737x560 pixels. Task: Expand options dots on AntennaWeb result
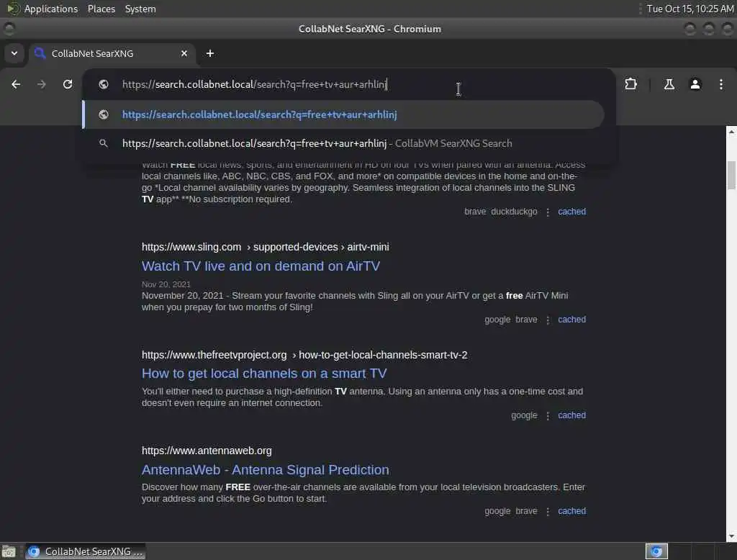coord(548,511)
